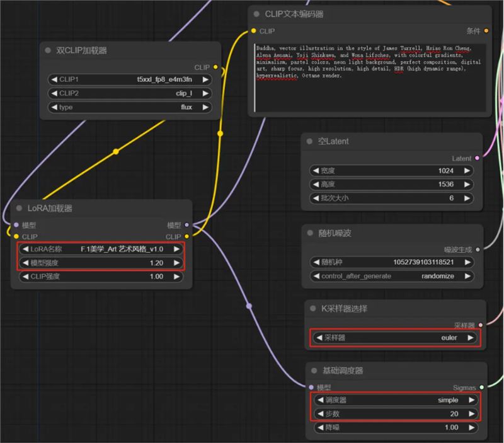The height and width of the screenshot is (443, 504).
Task: Click the 降噪 value 1.00
Action: pos(452,427)
